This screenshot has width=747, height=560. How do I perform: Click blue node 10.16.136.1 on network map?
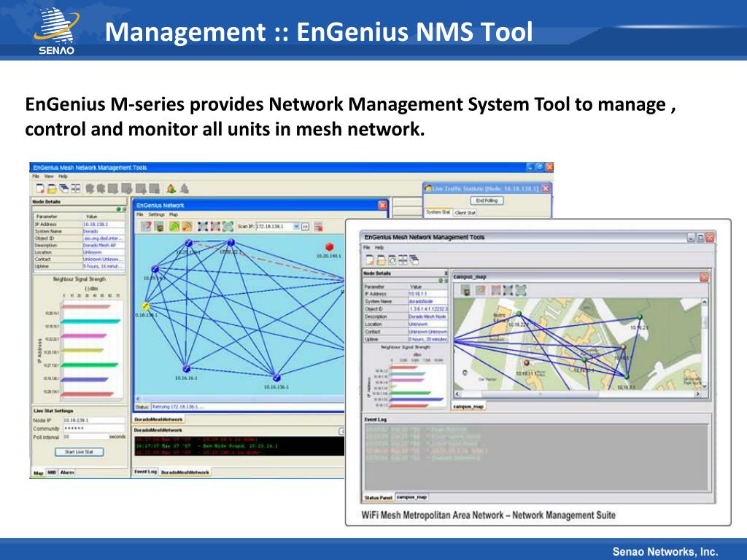pyautogui.click(x=276, y=378)
